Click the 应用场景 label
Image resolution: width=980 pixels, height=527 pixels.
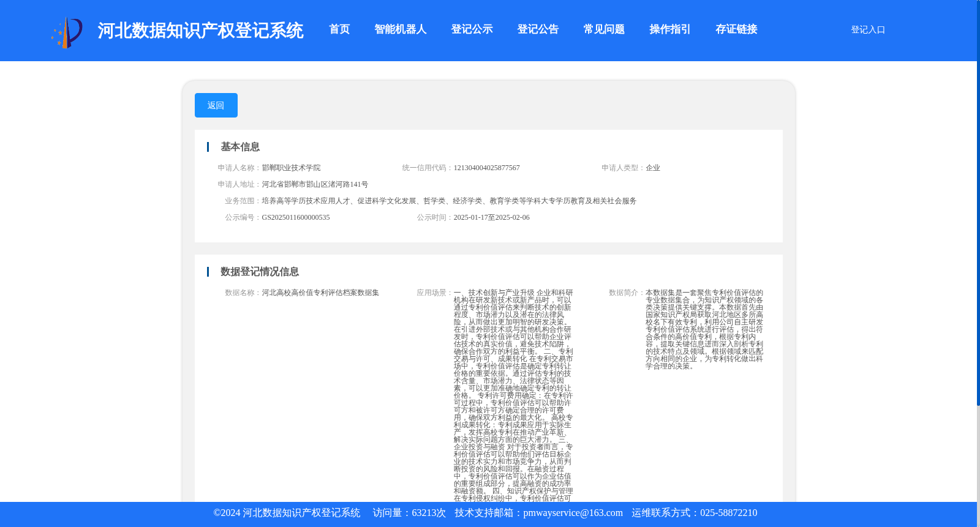435,293
